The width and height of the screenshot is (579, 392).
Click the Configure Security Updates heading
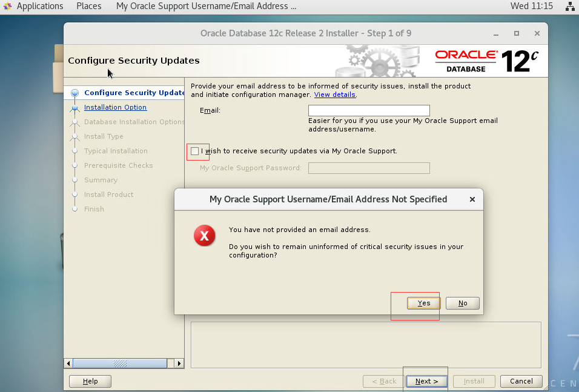[134, 61]
